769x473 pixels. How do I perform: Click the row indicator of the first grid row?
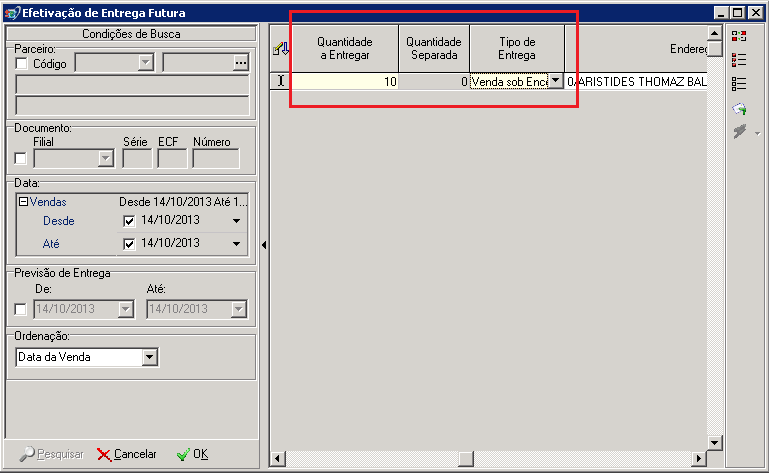click(281, 81)
